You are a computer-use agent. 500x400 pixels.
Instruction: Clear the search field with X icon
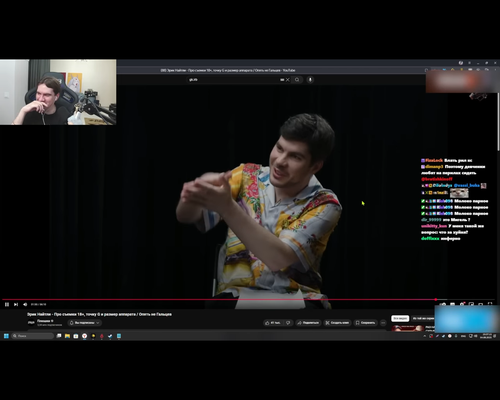pos(288,80)
